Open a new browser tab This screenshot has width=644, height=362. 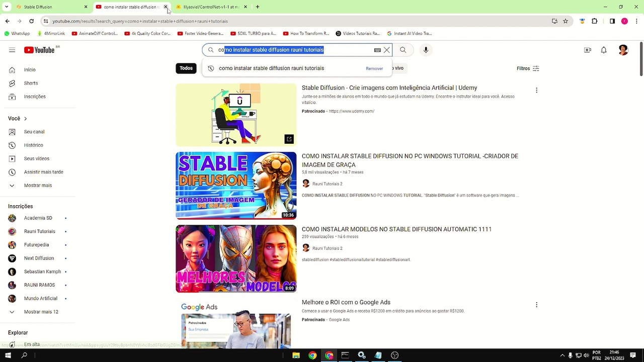[258, 7]
